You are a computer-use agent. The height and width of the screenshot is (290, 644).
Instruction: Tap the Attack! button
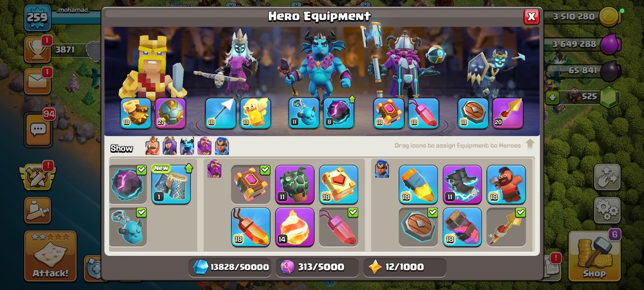[50, 256]
